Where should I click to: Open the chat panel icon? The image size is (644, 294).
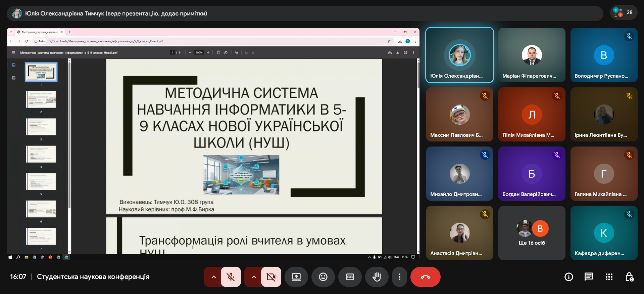(x=589, y=277)
